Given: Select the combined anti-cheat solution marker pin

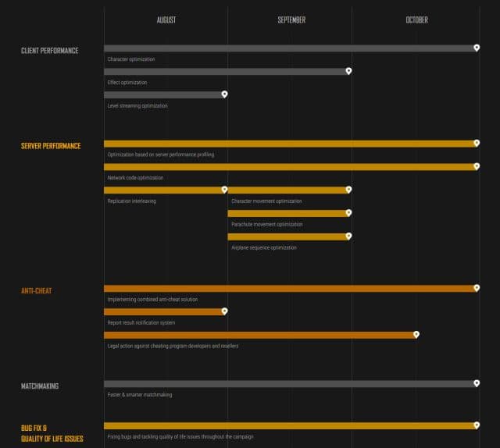Looking at the screenshot, I should 477,288.
